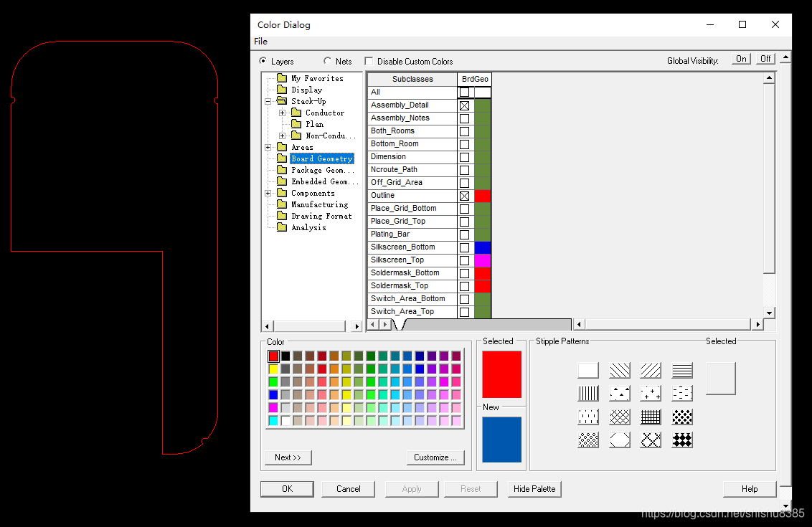Click the Silkscreen_Bottom blue color cell
The width and height of the screenshot is (812, 527).
[x=483, y=247]
